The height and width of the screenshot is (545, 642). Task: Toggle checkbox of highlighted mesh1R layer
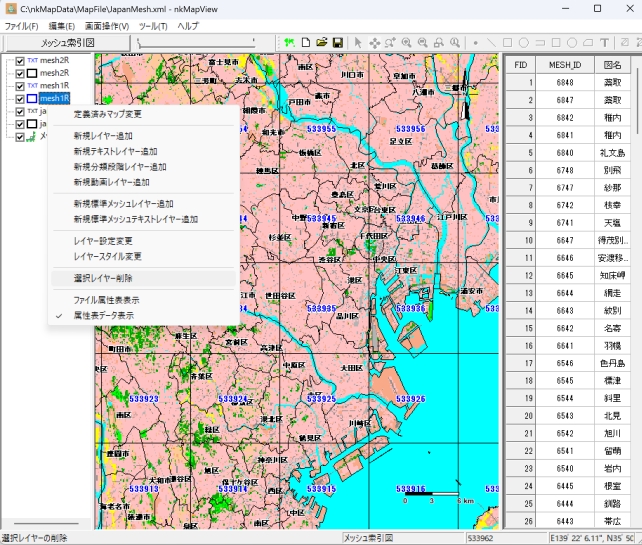(19, 99)
